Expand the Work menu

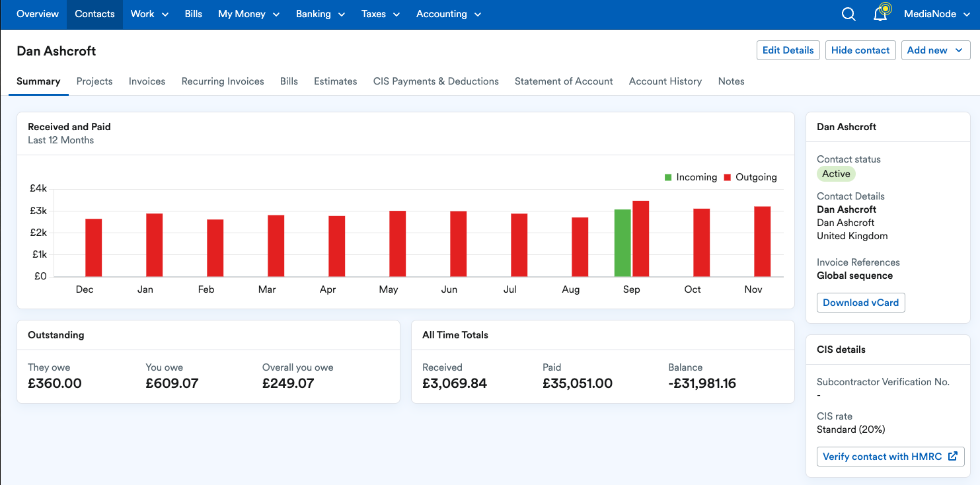tap(149, 14)
